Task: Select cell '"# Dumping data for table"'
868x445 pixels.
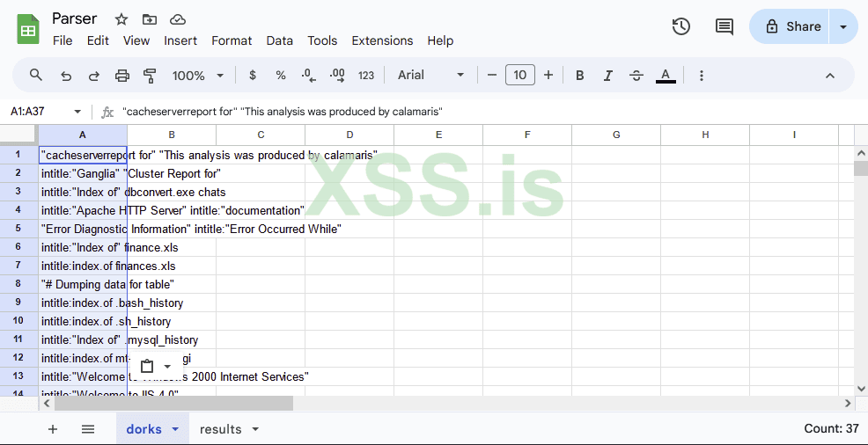Action: 83,285
